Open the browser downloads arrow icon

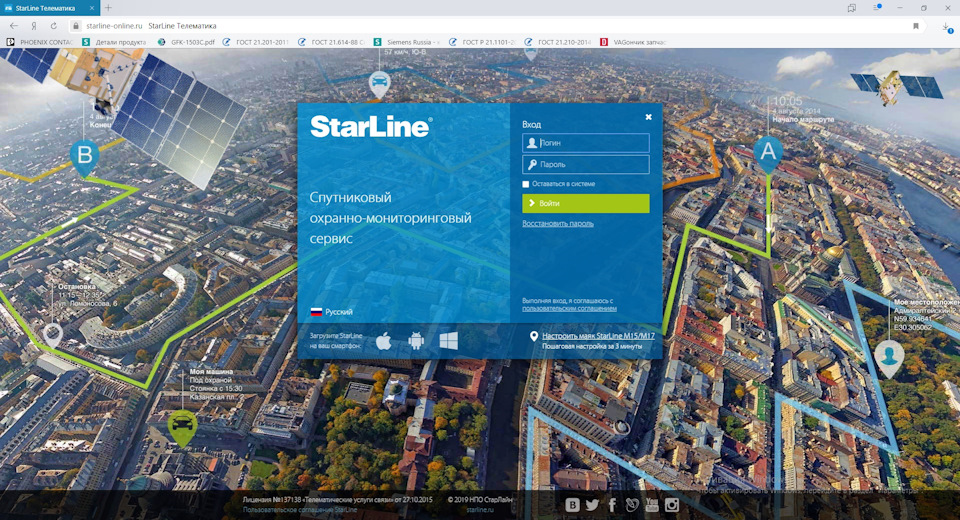[x=947, y=26]
